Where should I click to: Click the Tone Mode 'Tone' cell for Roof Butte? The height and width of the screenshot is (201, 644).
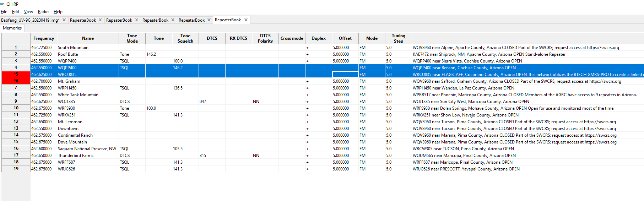click(132, 54)
